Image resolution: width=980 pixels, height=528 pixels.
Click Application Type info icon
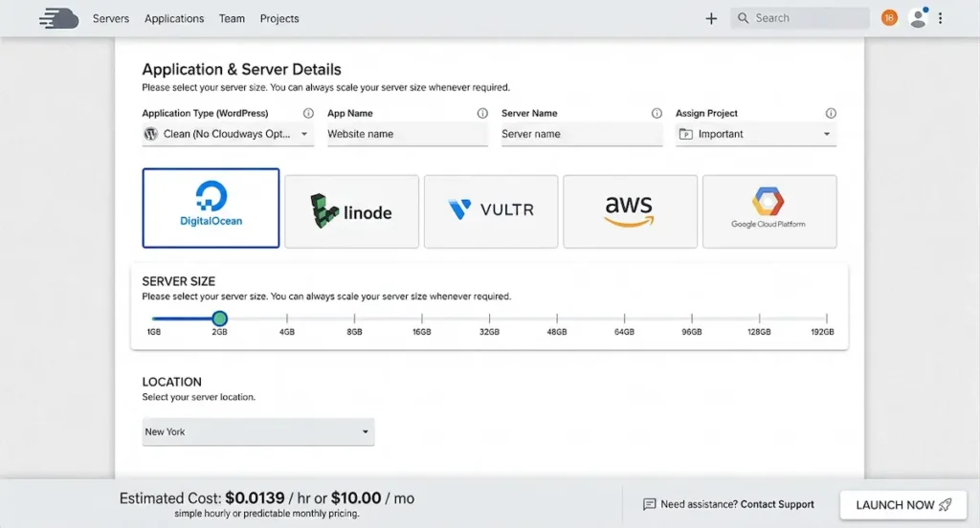point(308,113)
